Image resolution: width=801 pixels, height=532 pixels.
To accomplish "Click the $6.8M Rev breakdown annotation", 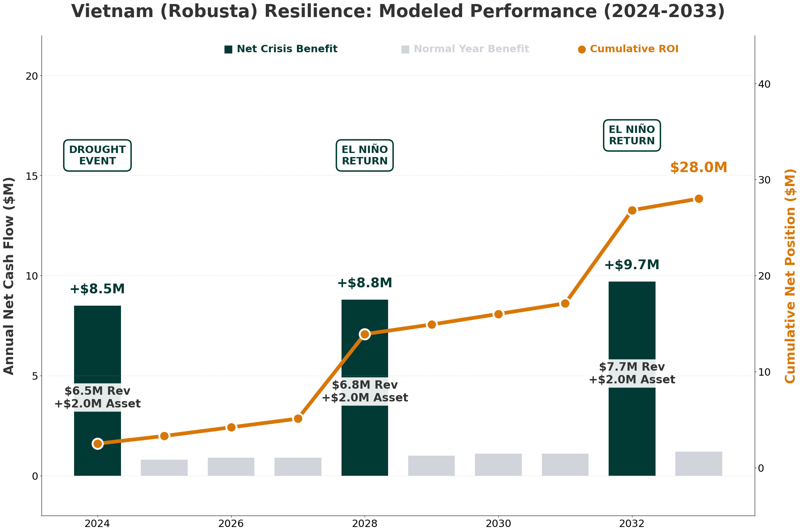I will [365, 391].
